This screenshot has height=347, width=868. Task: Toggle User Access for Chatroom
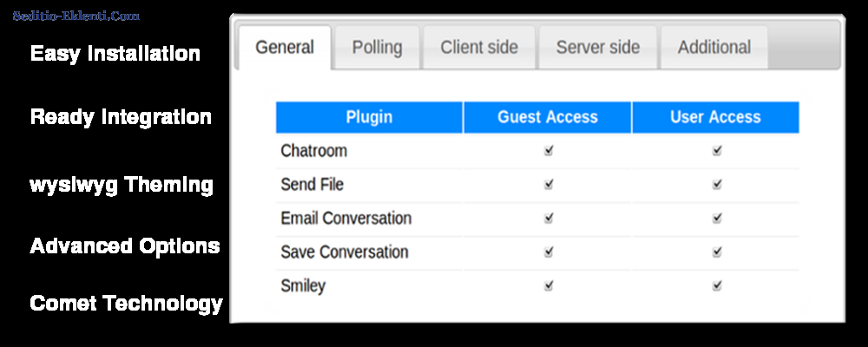(x=716, y=150)
